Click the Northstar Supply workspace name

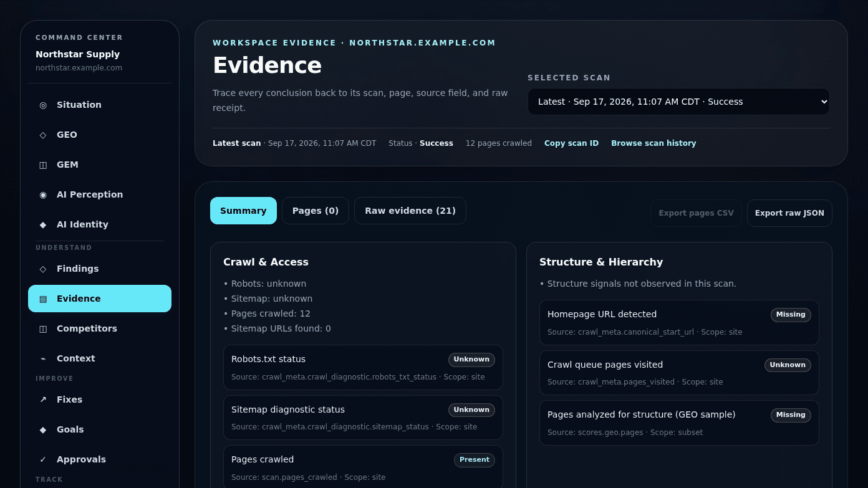pyautogui.click(x=77, y=54)
